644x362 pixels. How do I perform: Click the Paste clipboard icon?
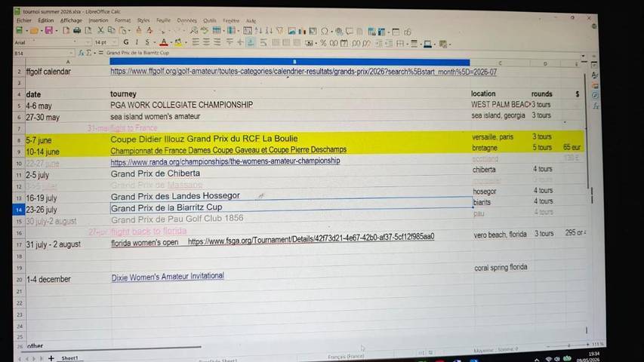[x=123, y=31]
